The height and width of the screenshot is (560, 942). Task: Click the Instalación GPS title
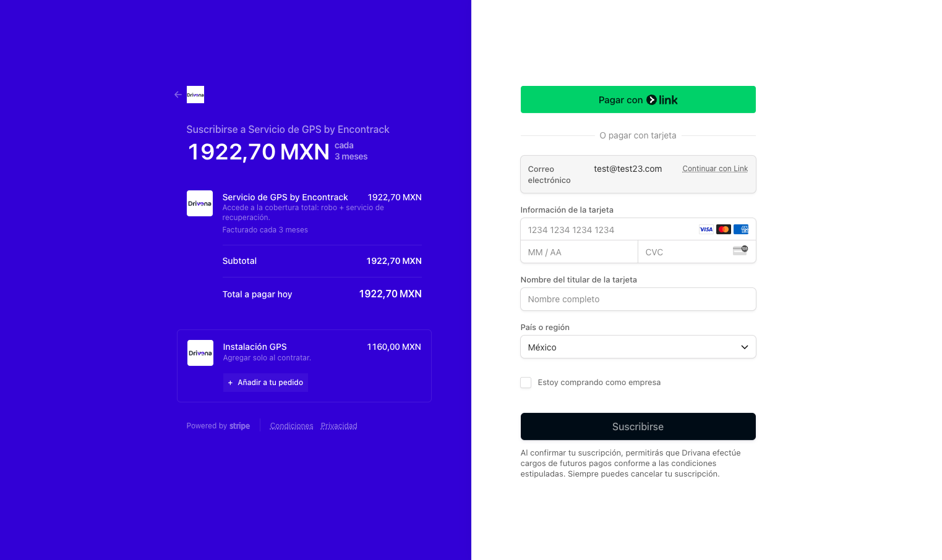tap(255, 347)
